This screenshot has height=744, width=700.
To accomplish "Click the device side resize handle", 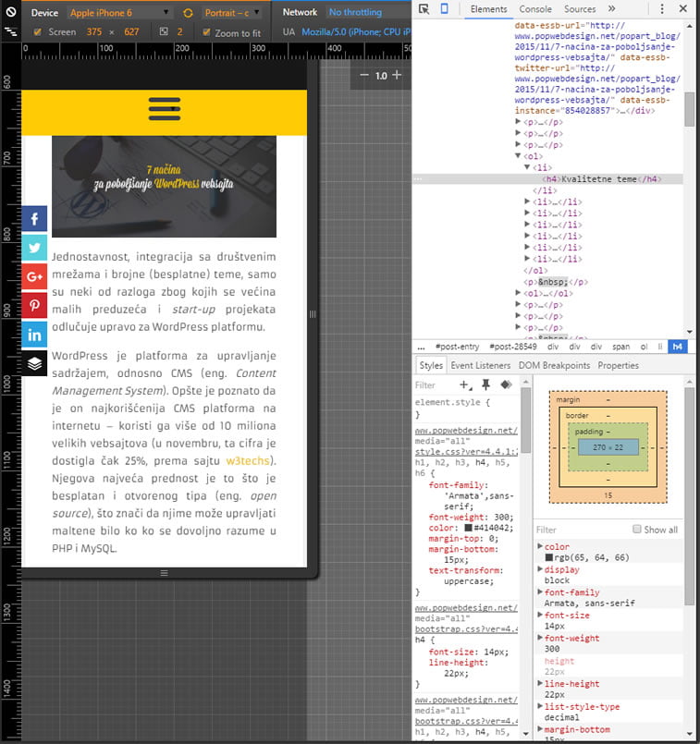I will coord(313,314).
